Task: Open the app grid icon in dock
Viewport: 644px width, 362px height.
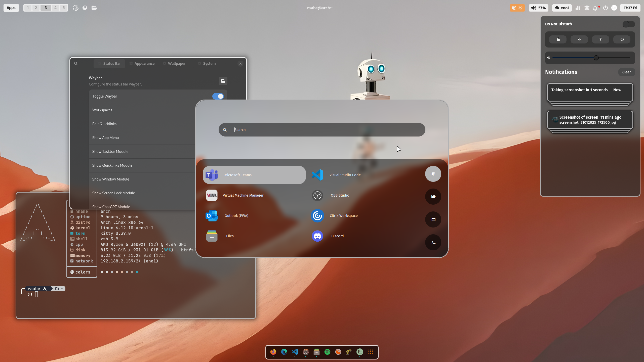Action: 371,352
